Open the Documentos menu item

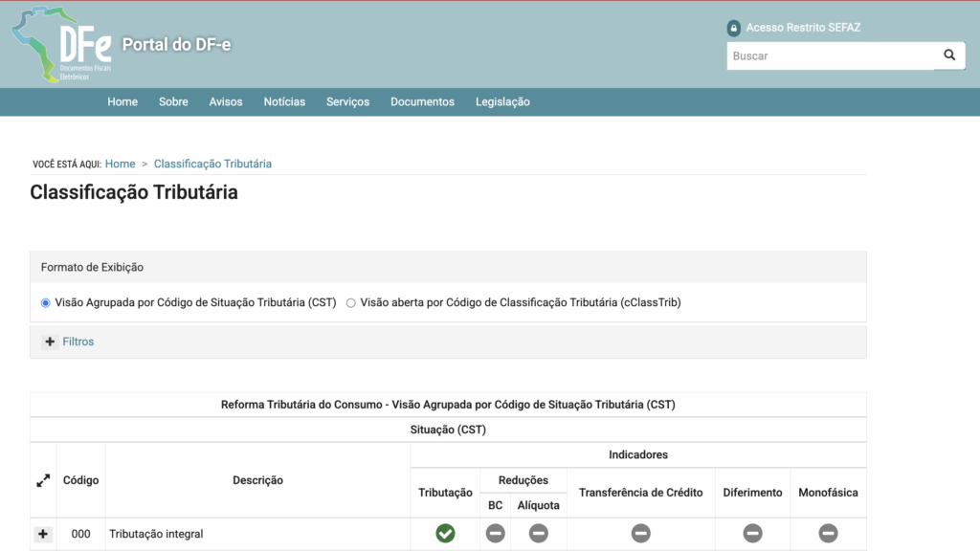point(422,101)
